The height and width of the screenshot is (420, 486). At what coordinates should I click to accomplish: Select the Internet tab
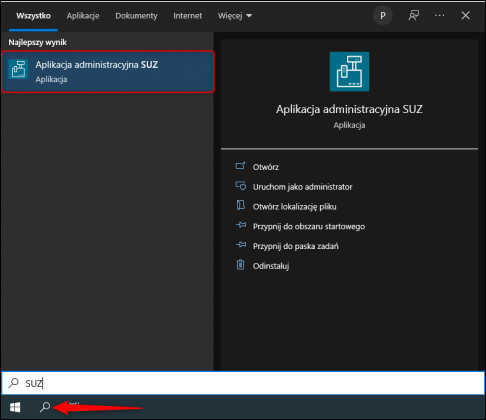[187, 16]
